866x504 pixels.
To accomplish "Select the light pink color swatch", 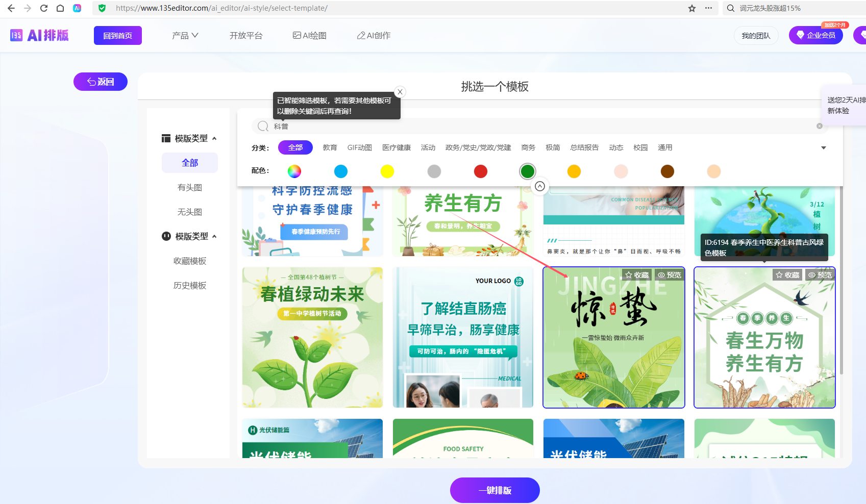I will point(621,171).
